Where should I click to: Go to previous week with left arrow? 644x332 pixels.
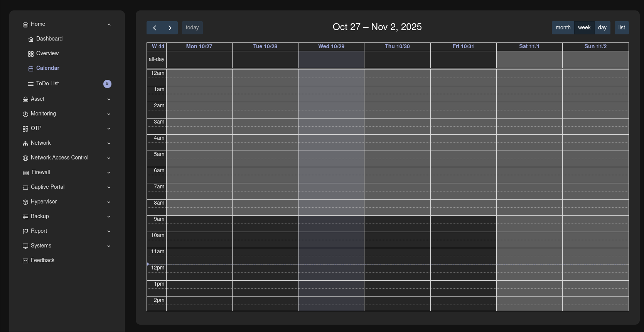click(x=154, y=28)
